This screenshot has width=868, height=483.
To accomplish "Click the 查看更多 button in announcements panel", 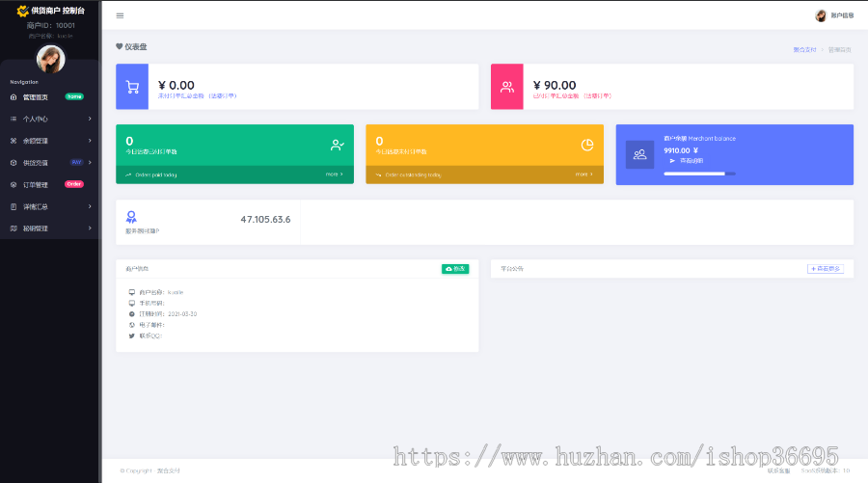I will [825, 269].
